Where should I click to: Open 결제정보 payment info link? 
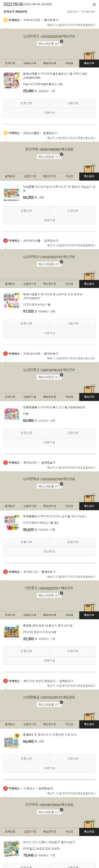[73, 11]
